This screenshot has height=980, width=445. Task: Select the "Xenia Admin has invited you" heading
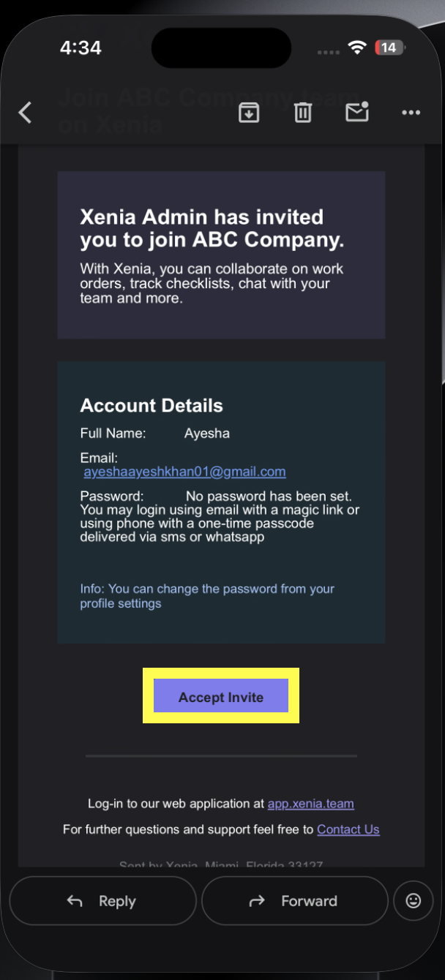[212, 228]
